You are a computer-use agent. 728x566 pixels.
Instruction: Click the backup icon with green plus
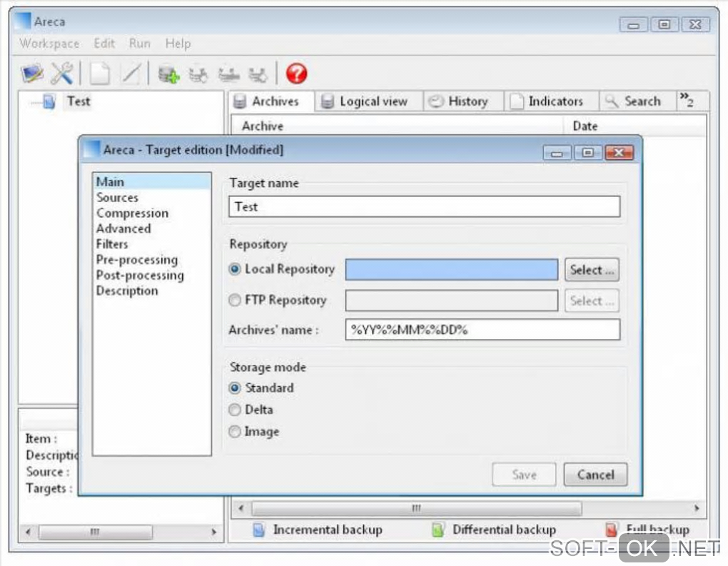[168, 74]
